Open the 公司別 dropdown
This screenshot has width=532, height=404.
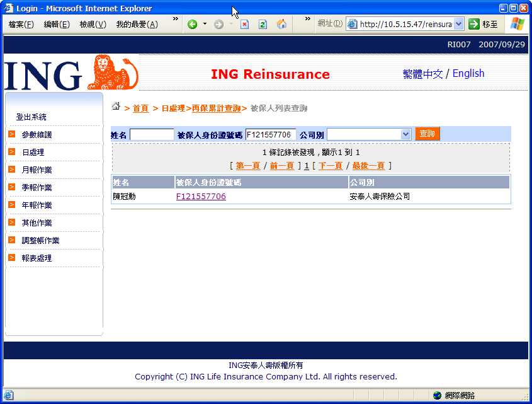tap(369, 134)
